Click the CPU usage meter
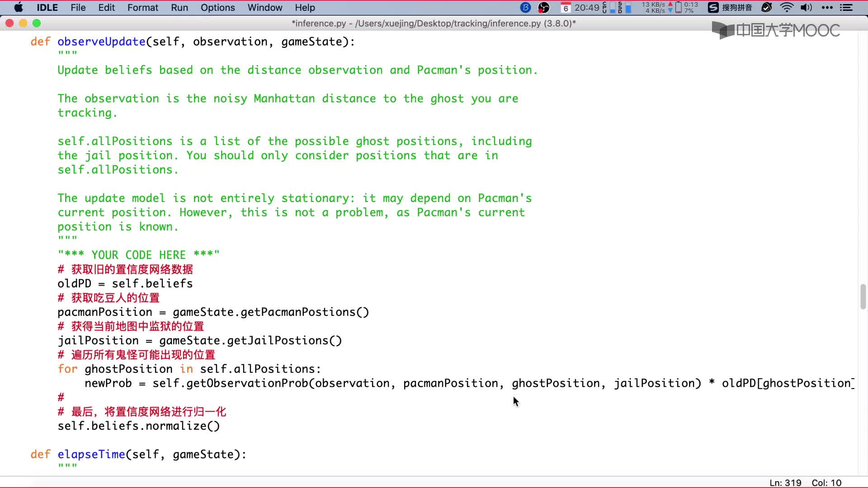The width and height of the screenshot is (868, 488). 609,8
